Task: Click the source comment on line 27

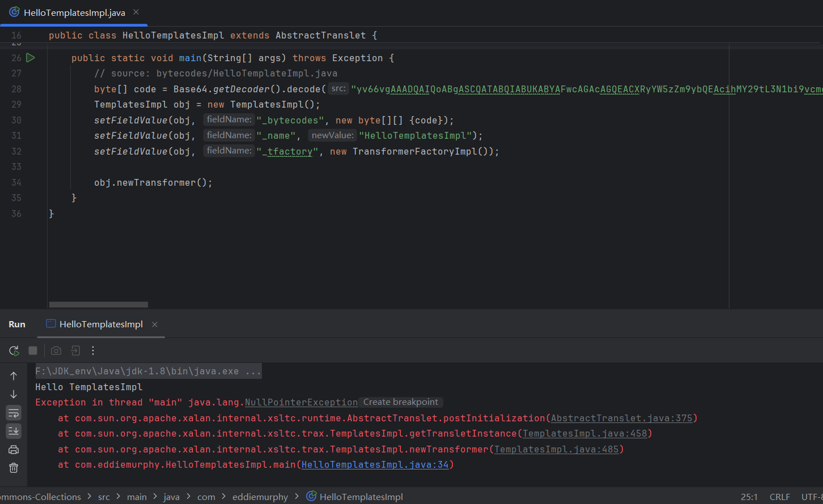Action: (x=215, y=73)
